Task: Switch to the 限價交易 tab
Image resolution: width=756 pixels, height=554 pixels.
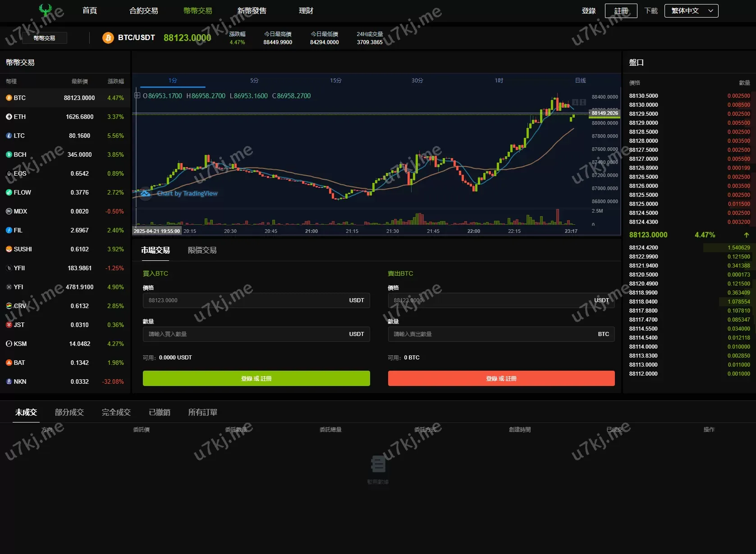Action: (202, 250)
